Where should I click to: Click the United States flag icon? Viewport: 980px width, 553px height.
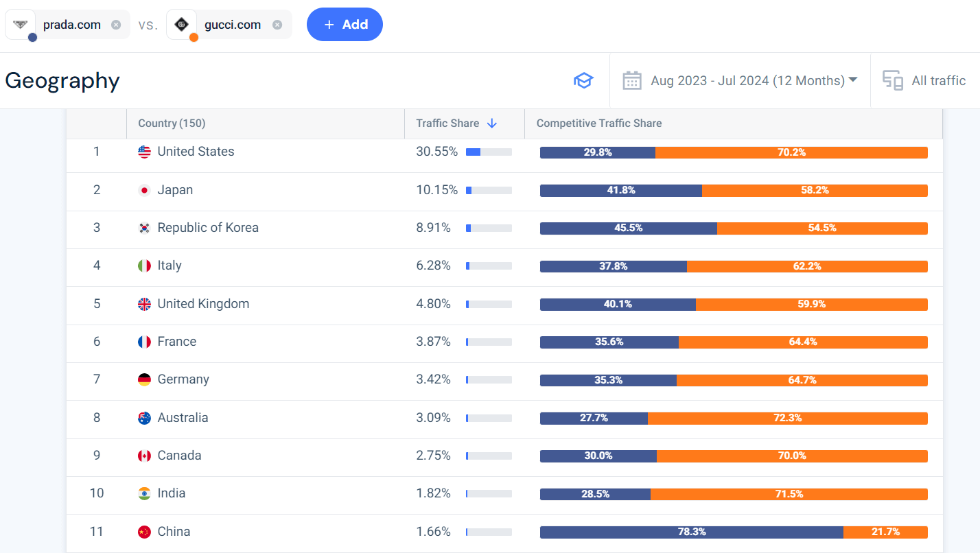point(144,152)
